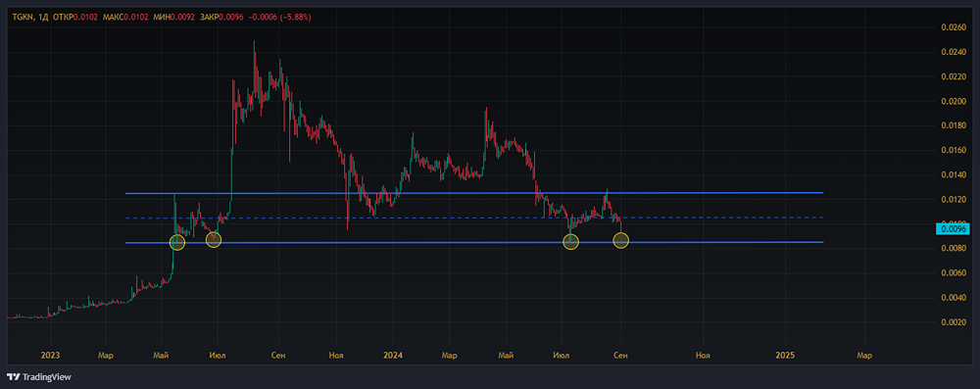Select the lower solid blue support line

coord(474,242)
